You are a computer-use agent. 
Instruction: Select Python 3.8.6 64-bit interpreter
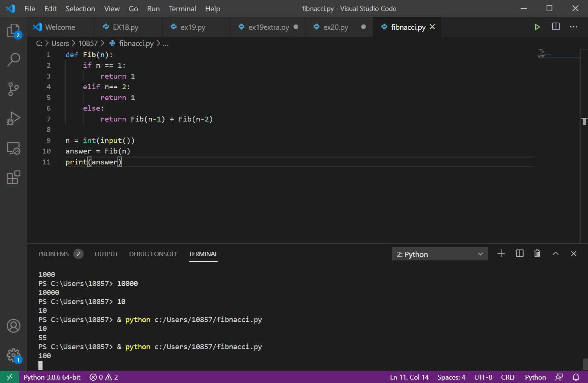point(52,377)
